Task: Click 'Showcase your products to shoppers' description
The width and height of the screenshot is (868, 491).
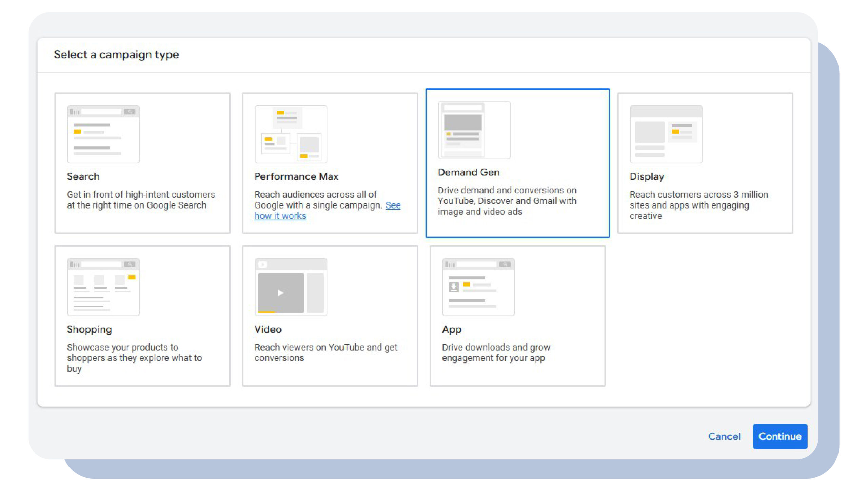Action: point(134,358)
